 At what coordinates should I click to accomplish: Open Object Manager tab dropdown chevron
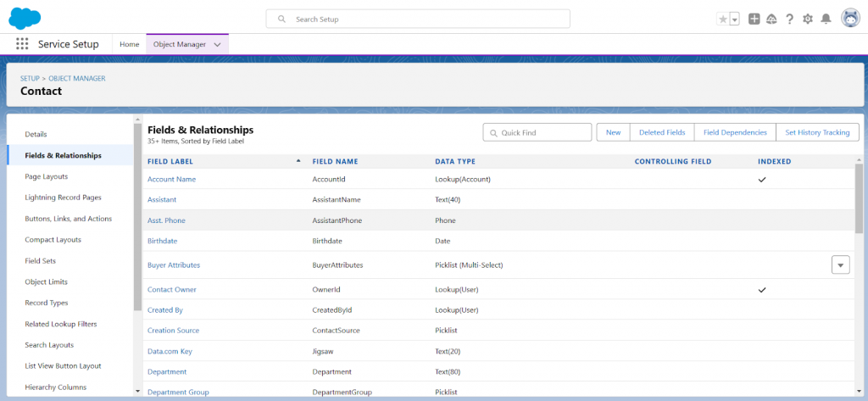218,44
